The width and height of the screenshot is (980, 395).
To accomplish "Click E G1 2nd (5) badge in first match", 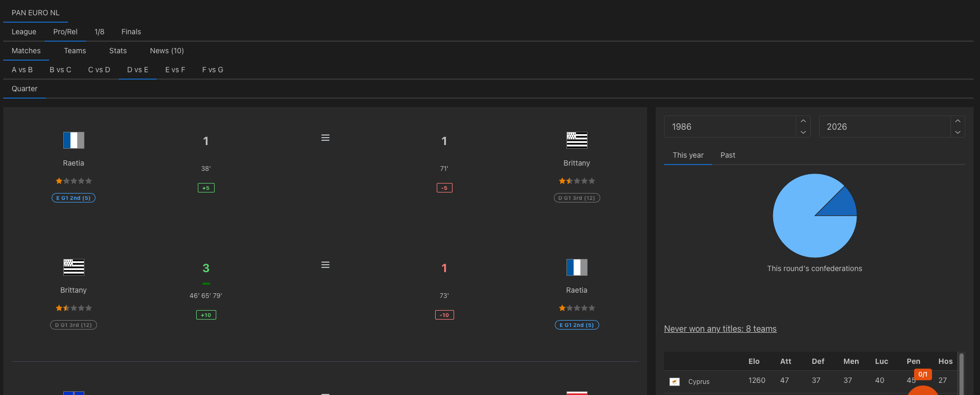I will (x=73, y=198).
